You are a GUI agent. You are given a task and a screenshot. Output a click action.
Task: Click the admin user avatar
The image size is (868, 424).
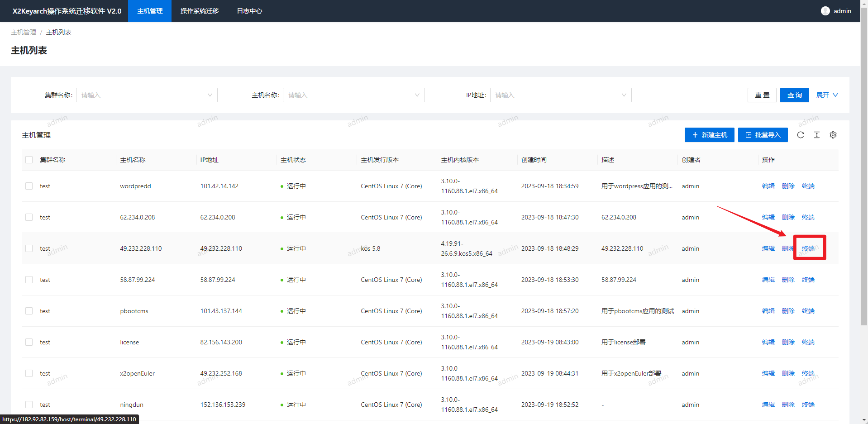825,11
